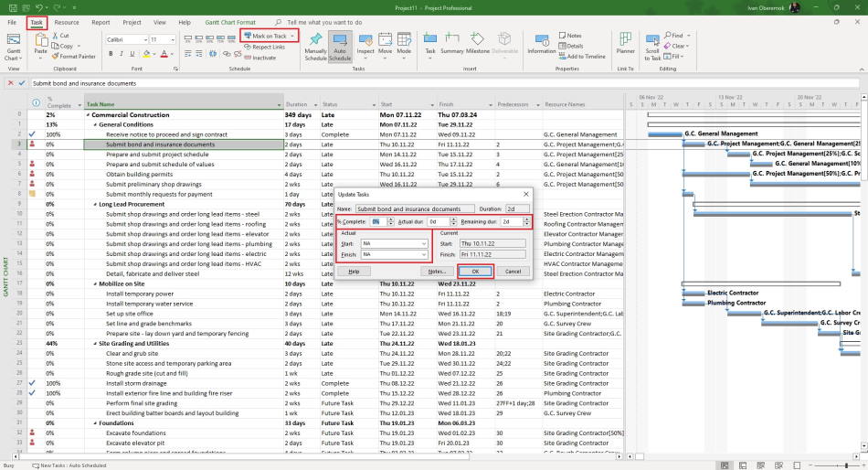Toggle Underline formatting
This screenshot has height=470, width=868.
tap(132, 54)
